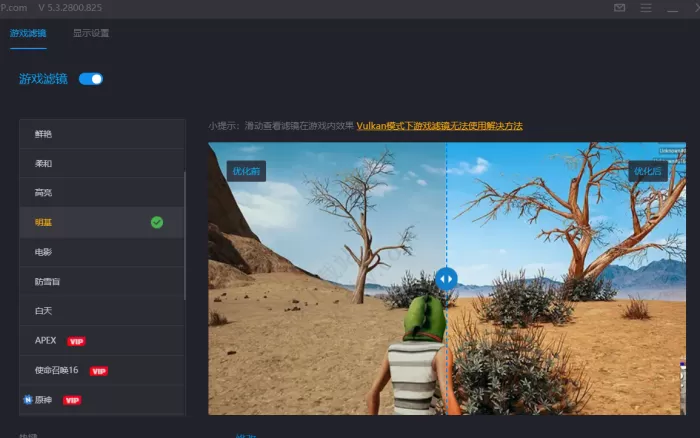Click the VIP badge next to 使命召唤16
This screenshot has width=700, height=438.
tap(99, 371)
